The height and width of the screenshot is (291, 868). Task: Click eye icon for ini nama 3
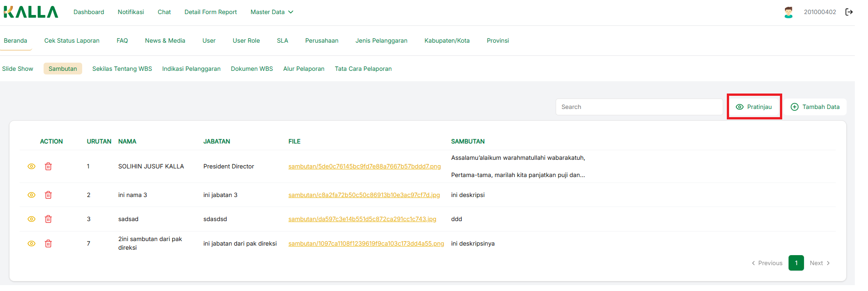pos(31,195)
